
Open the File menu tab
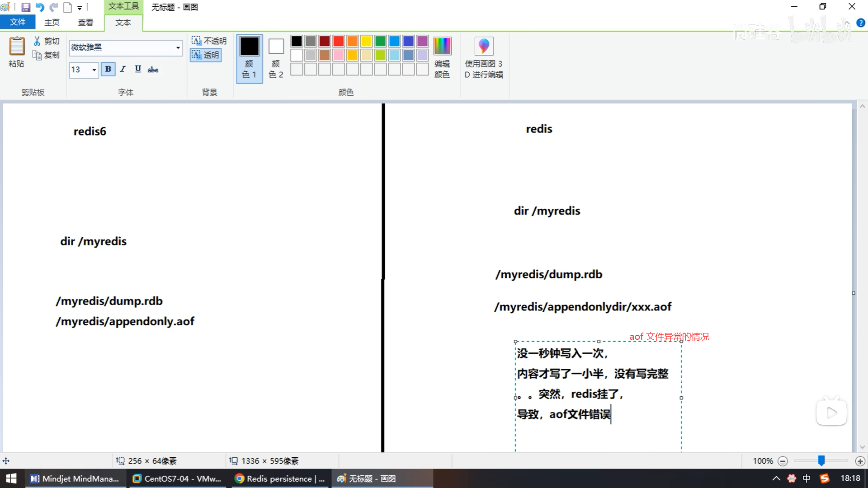[18, 22]
